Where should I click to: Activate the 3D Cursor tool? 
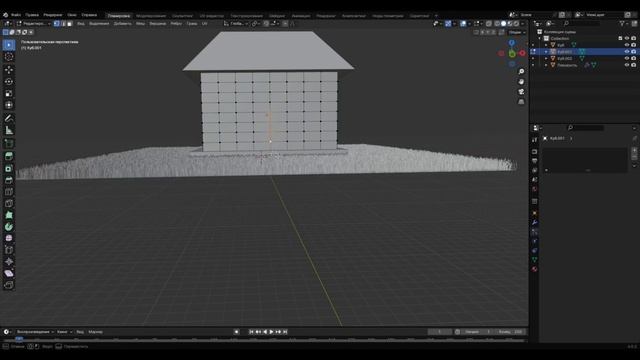pos(9,57)
